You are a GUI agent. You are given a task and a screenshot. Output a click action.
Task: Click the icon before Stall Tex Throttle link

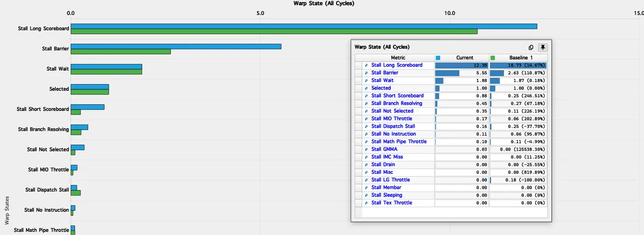point(367,203)
